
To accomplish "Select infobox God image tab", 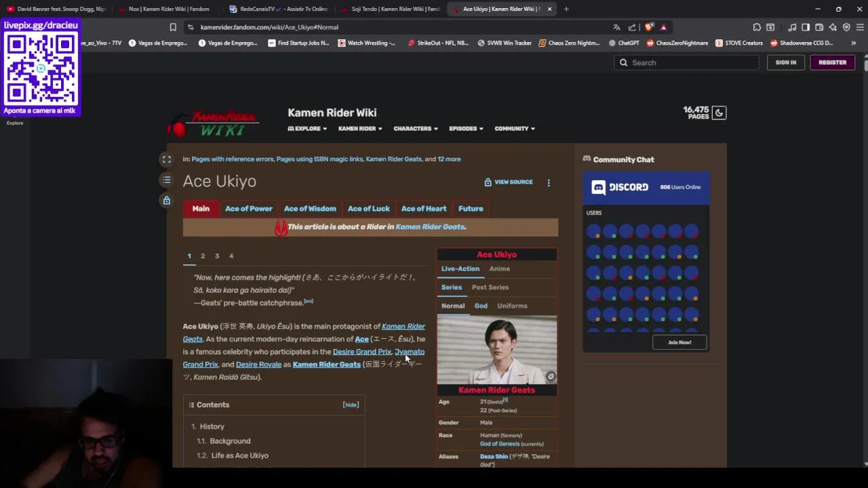I will tap(481, 306).
